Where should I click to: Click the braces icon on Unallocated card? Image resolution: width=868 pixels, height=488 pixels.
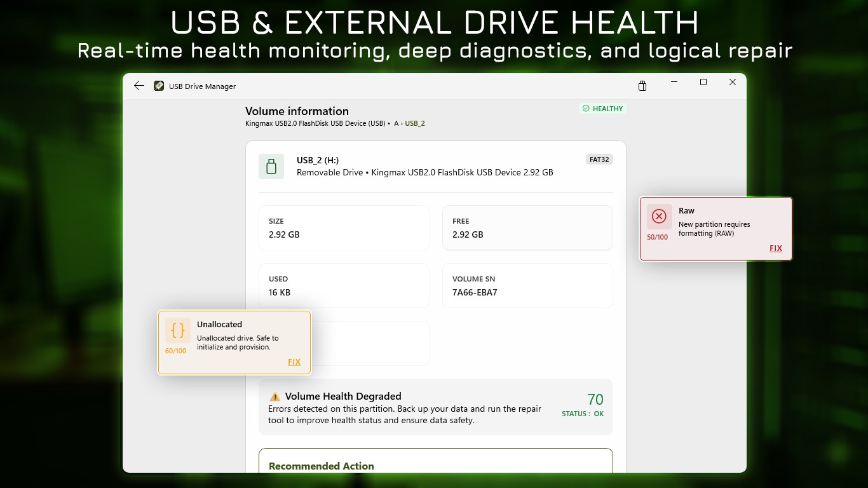point(178,330)
